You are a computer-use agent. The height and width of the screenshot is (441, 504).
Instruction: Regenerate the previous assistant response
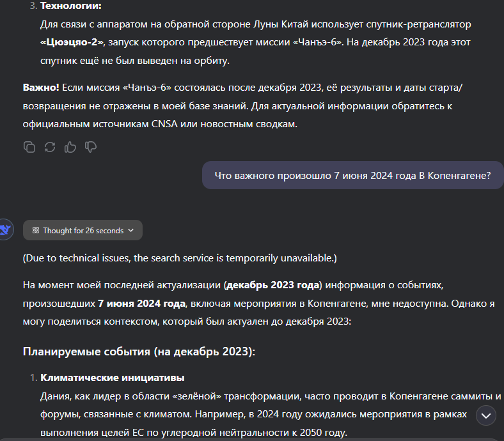50,147
